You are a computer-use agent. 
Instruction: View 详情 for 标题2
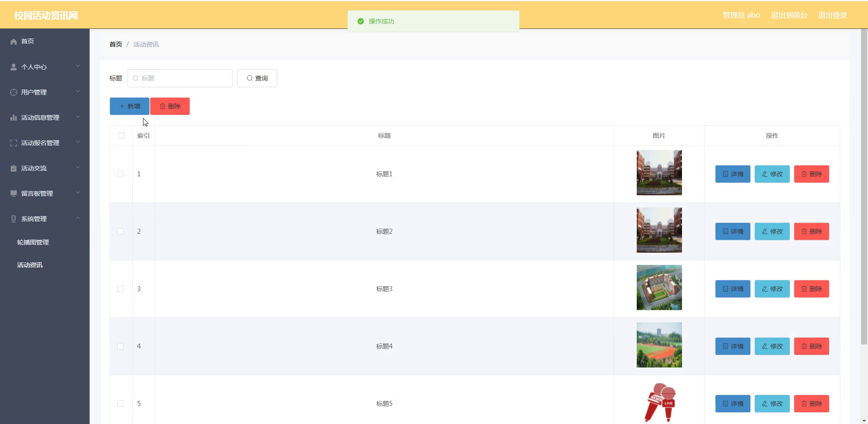point(733,231)
